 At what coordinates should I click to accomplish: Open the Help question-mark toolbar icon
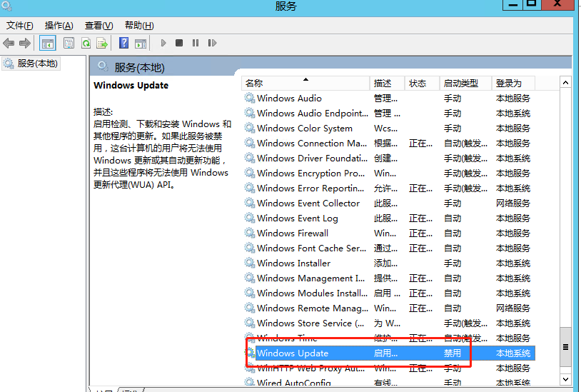tap(123, 44)
